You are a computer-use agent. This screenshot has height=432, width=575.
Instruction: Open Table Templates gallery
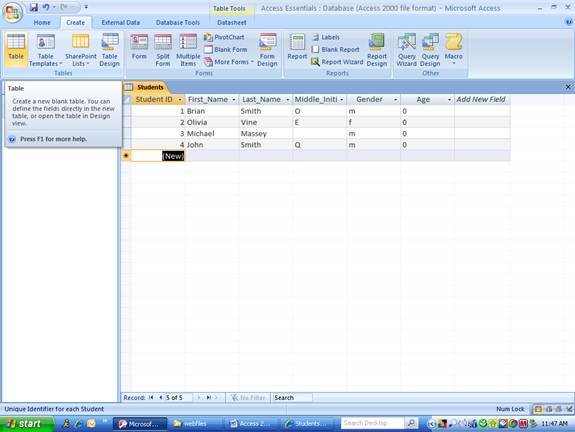(45, 50)
